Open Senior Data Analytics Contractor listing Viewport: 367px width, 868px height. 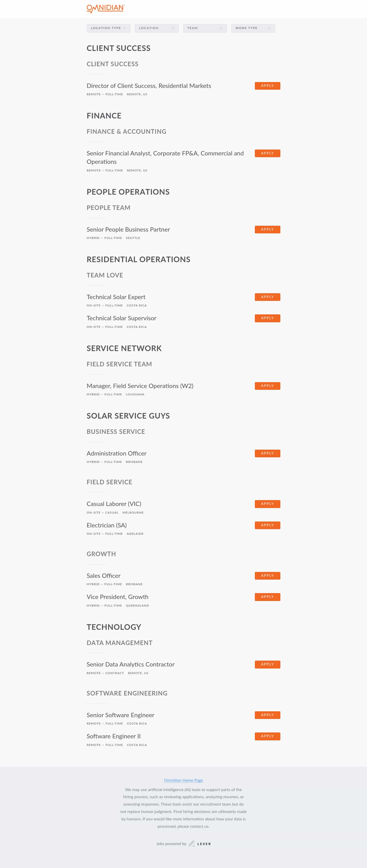(130, 664)
